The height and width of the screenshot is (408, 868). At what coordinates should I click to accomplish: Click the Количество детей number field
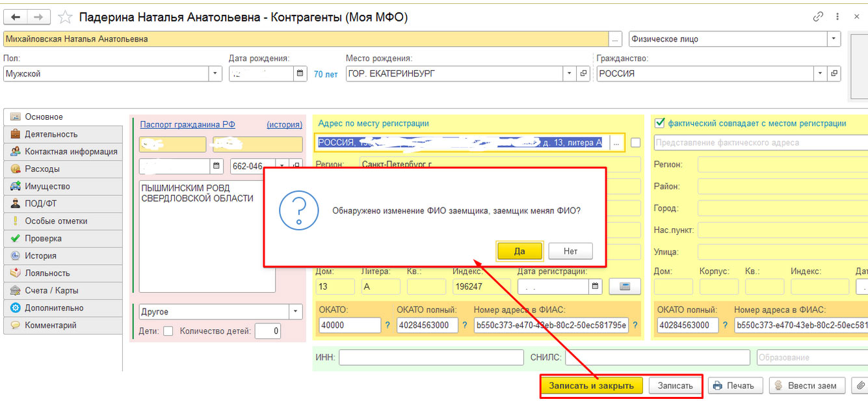pos(268,331)
